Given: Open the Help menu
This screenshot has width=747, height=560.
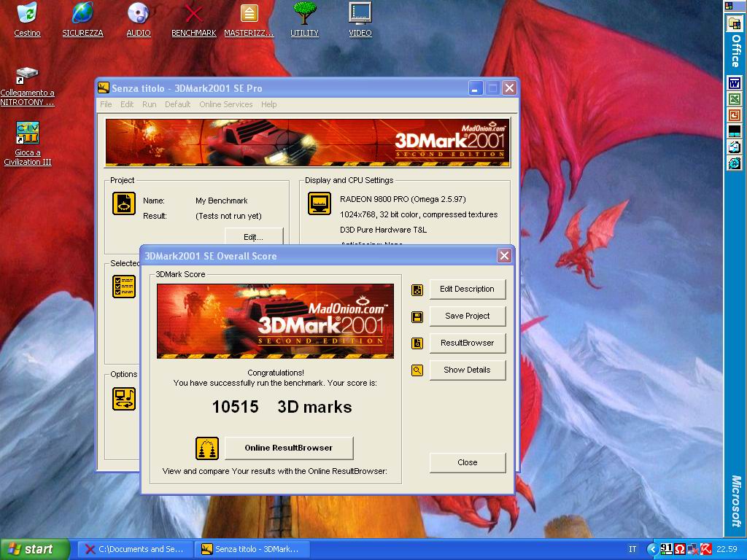Looking at the screenshot, I should [x=268, y=104].
